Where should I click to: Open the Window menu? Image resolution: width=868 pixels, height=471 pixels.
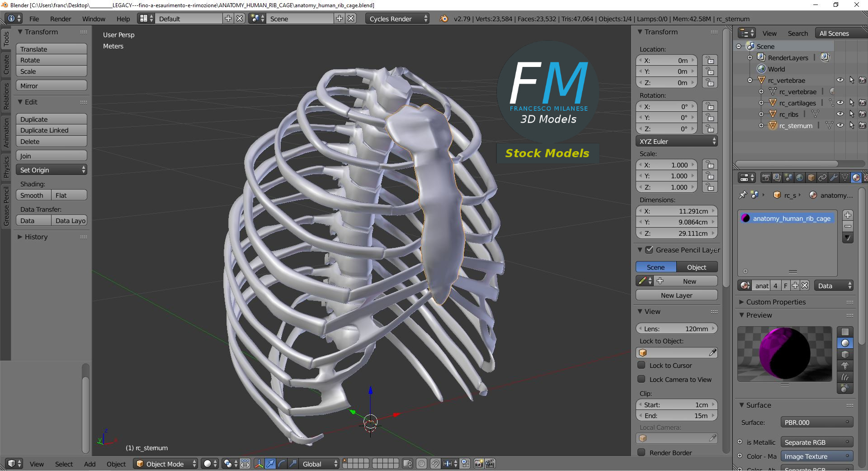pyautogui.click(x=94, y=19)
